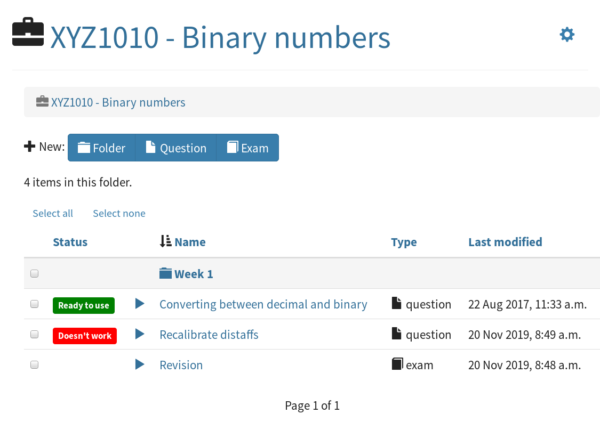
Task: Click the exam book icon for Revision
Action: point(397,363)
